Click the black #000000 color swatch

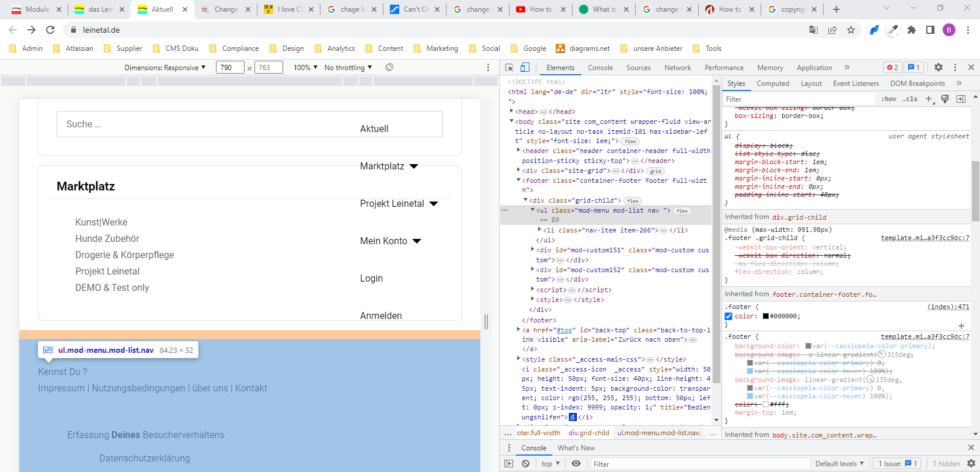click(766, 316)
